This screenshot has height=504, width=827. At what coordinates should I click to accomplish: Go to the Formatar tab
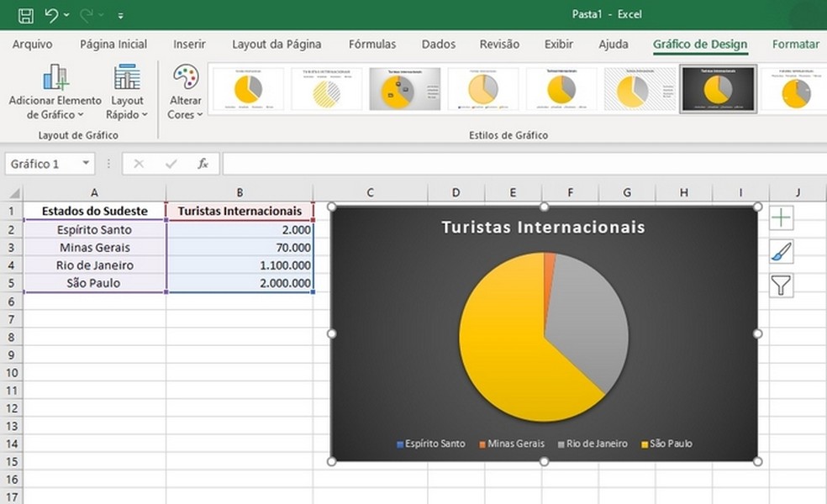point(795,45)
